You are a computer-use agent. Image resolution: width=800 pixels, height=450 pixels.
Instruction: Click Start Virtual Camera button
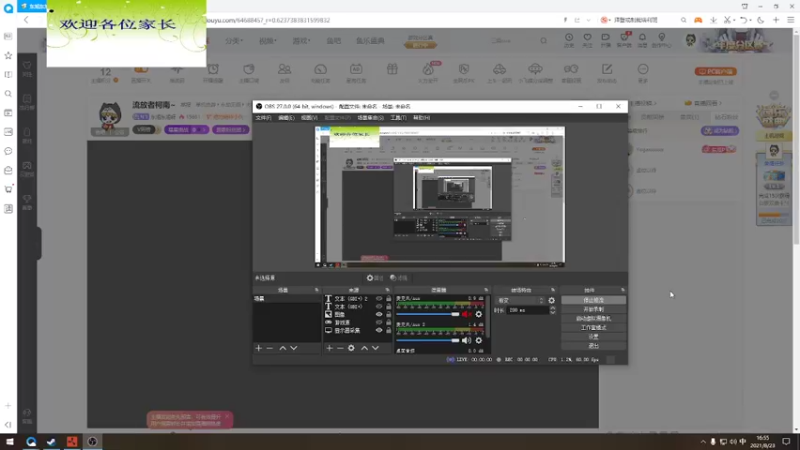point(593,318)
